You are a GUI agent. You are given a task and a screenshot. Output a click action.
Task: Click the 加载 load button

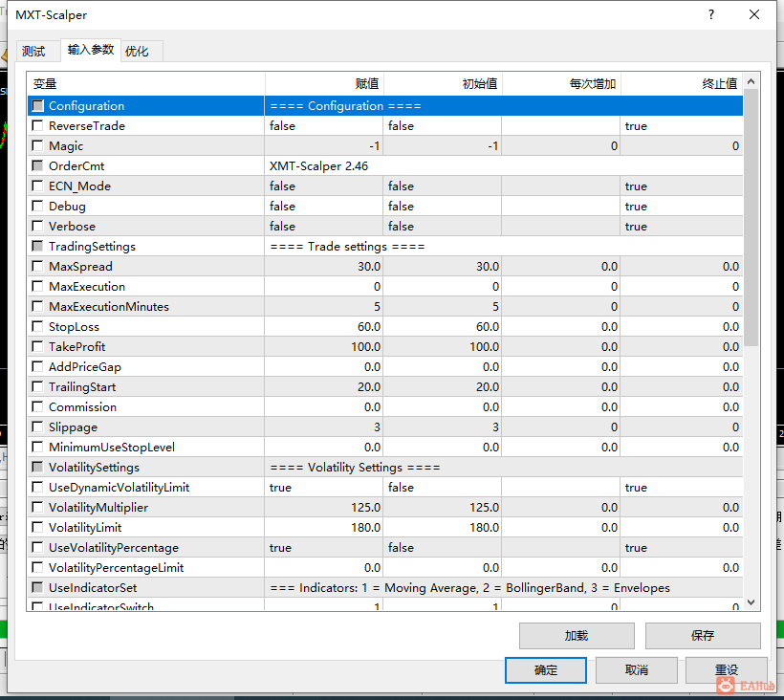tap(577, 636)
